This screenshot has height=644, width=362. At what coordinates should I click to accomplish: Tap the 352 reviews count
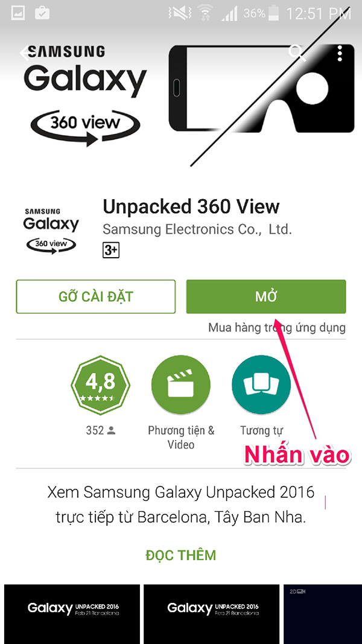coord(101,430)
